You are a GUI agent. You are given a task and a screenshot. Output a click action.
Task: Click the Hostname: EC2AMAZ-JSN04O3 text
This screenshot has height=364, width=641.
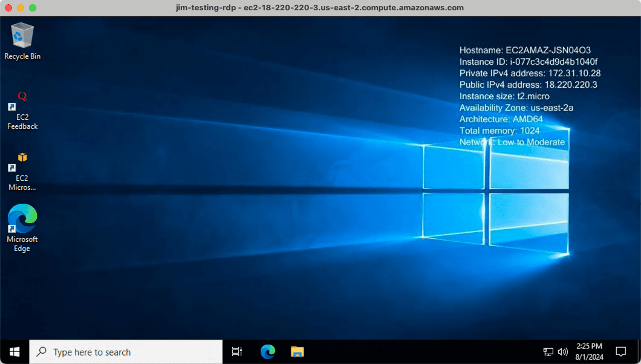[x=525, y=50]
